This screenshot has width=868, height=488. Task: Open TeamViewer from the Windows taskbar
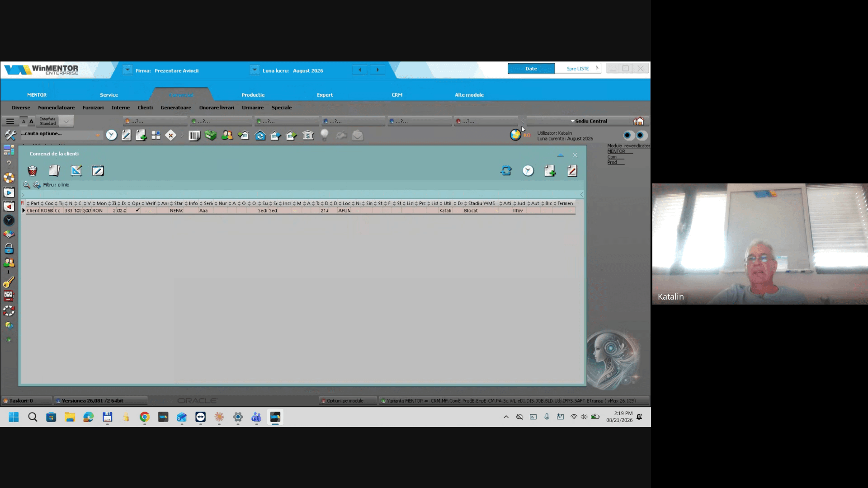point(200,417)
